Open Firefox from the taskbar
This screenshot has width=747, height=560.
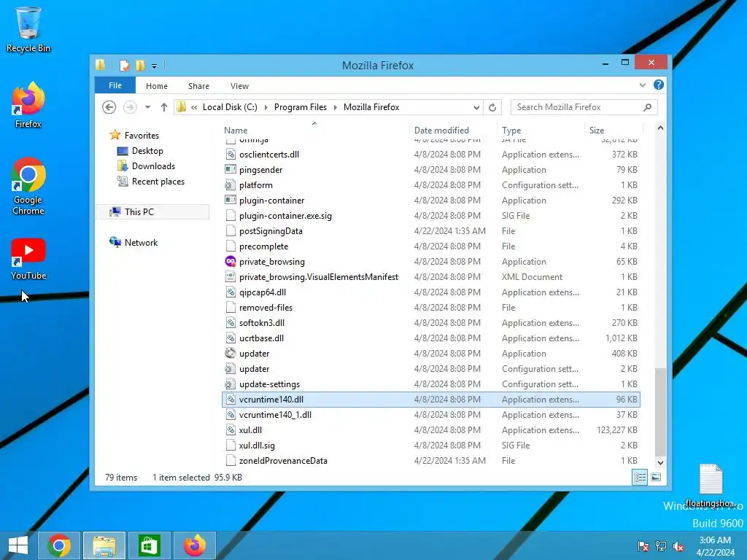coord(194,545)
